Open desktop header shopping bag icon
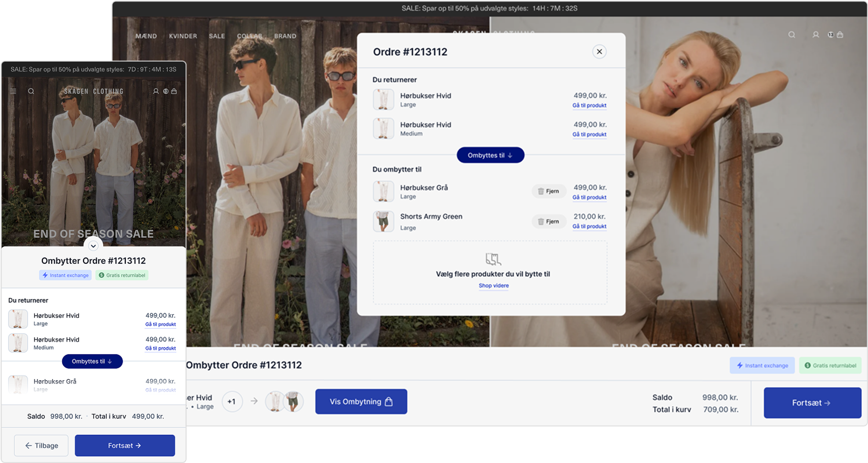The image size is (868, 463). pyautogui.click(x=840, y=35)
